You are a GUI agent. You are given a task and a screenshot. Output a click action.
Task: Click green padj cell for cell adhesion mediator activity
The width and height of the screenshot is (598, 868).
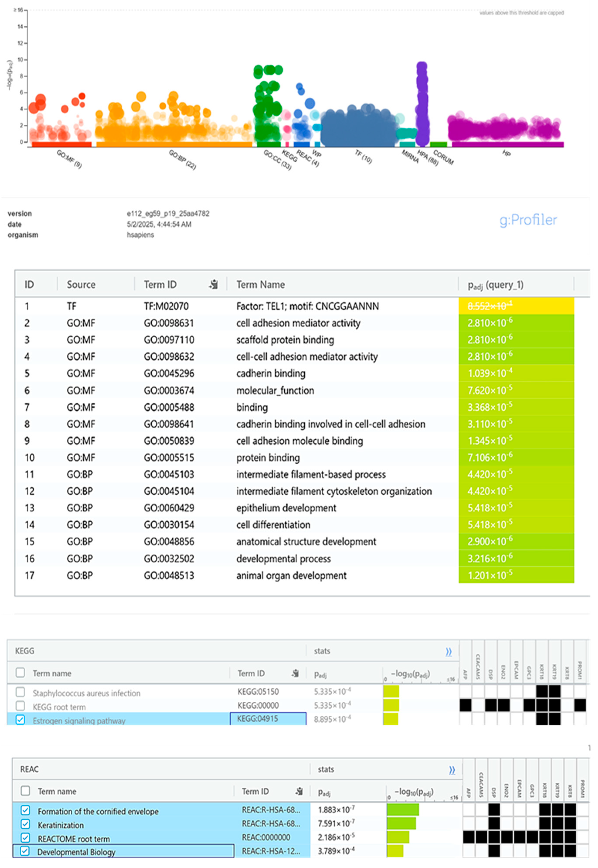(516, 323)
